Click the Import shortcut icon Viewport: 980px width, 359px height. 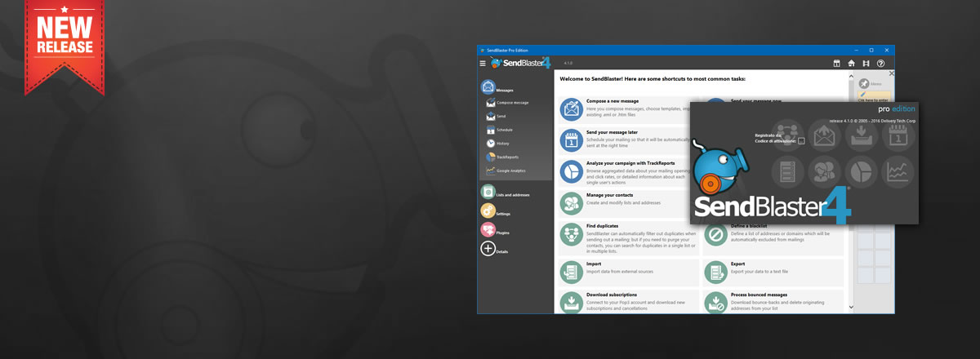(x=571, y=272)
